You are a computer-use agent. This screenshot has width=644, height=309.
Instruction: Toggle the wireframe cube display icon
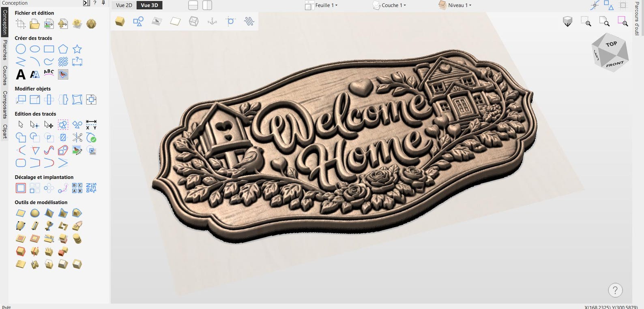click(x=194, y=21)
